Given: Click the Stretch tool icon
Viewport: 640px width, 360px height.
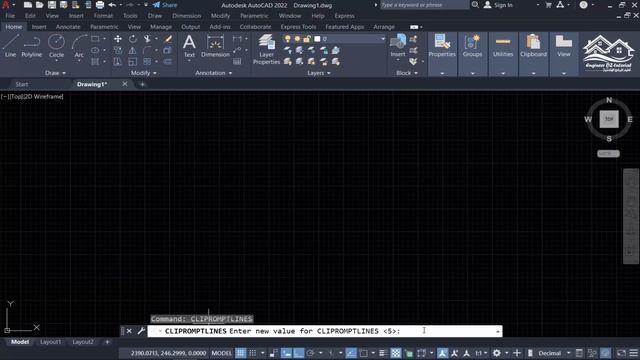Looking at the screenshot, I should pyautogui.click(x=118, y=62).
